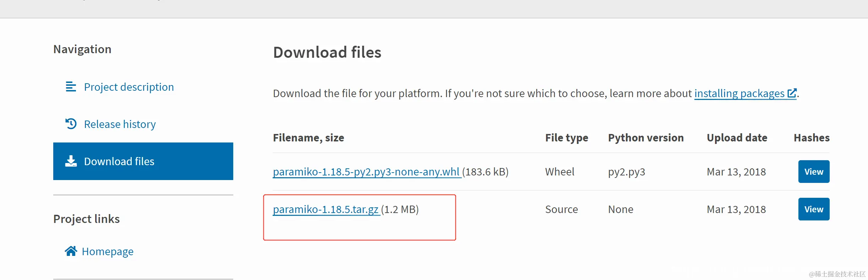Download paramiko-1.18.5.tar.gz source file
868x280 pixels.
pyautogui.click(x=326, y=209)
